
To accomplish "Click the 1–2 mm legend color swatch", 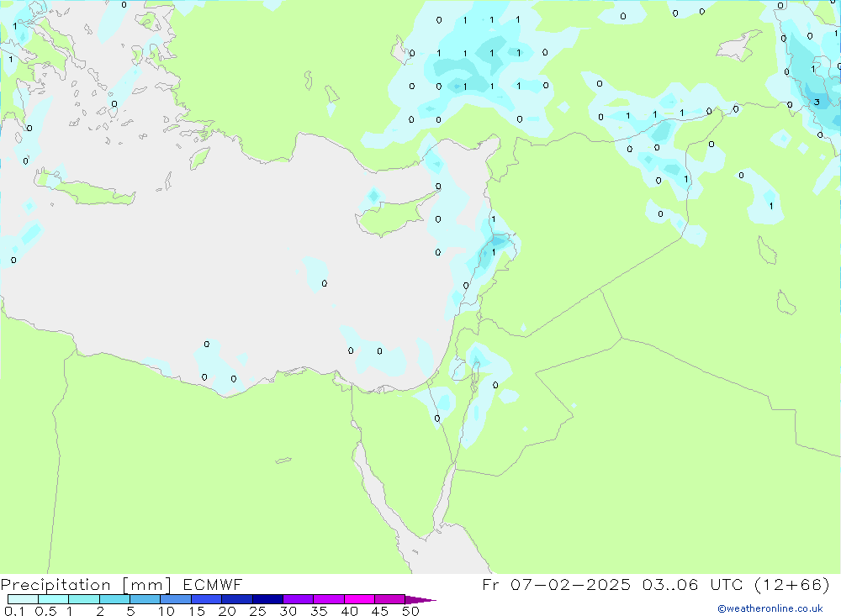I will (x=84, y=599).
